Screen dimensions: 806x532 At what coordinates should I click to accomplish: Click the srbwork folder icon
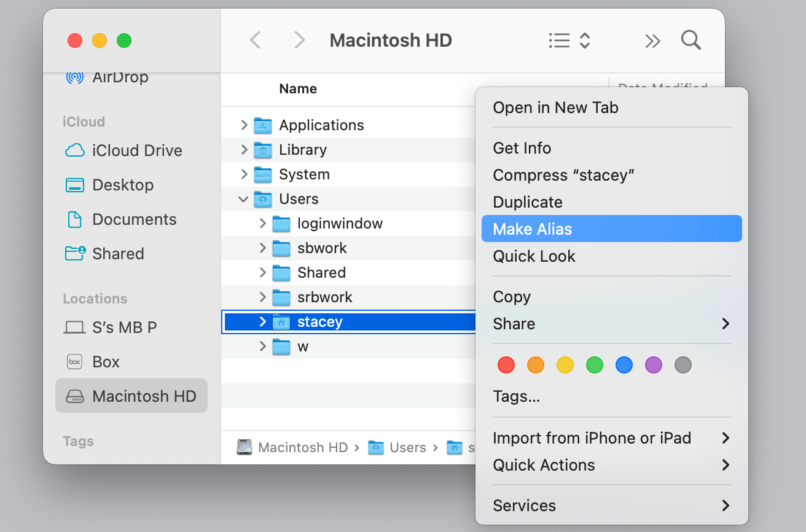coord(281,297)
